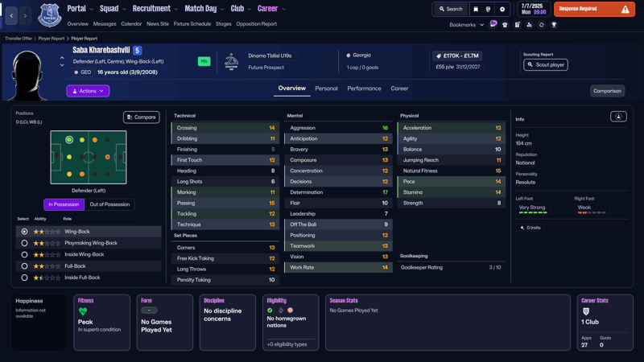This screenshot has height=362, width=644.
Task: Open the Everton club crest
Action: pos(49,15)
